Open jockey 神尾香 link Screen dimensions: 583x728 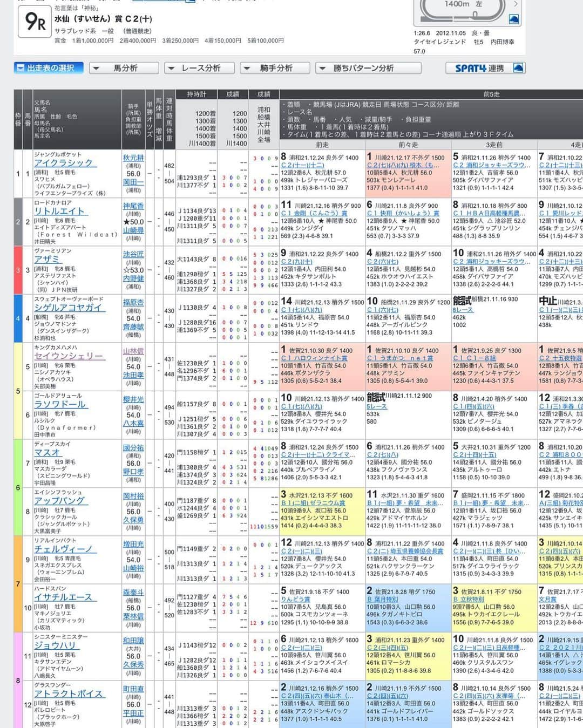pyautogui.click(x=133, y=206)
